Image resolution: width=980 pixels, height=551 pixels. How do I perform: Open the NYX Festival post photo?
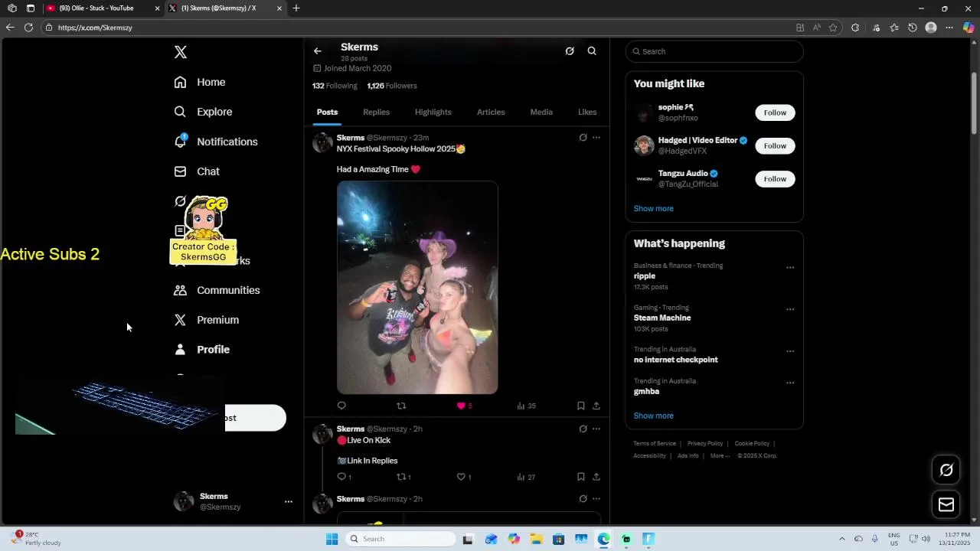tap(417, 288)
